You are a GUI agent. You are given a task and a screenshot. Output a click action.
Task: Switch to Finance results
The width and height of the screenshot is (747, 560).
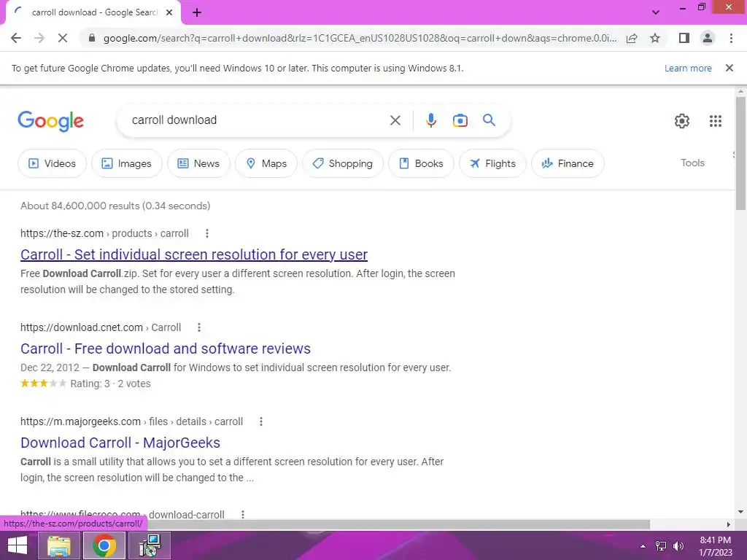[568, 163]
